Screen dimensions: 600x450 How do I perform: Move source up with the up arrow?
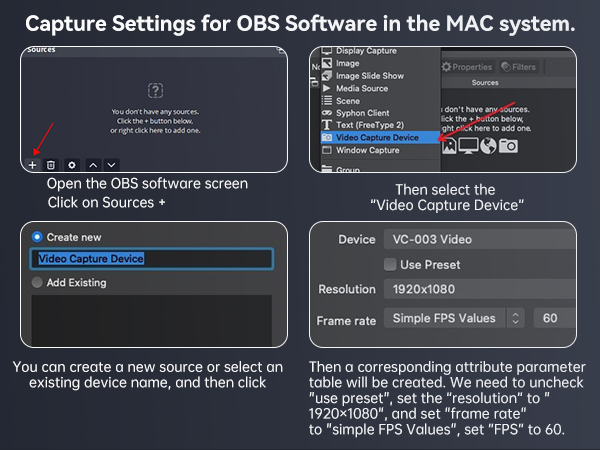point(93,164)
